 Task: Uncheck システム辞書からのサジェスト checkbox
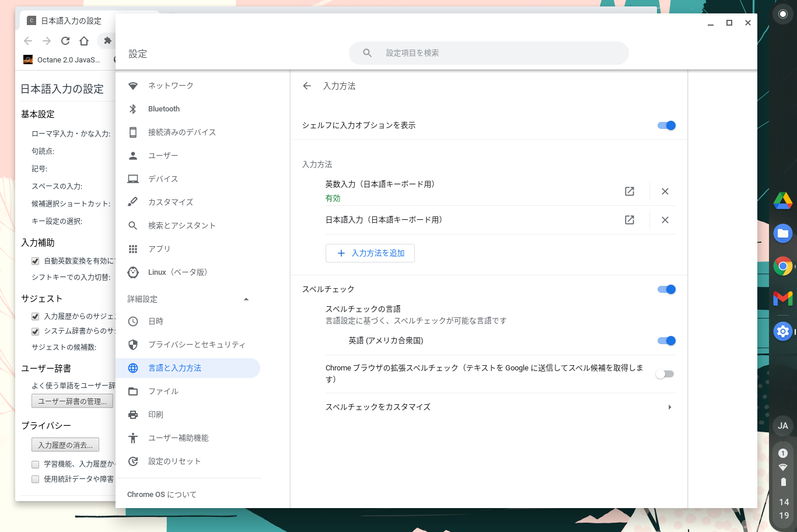[35, 331]
